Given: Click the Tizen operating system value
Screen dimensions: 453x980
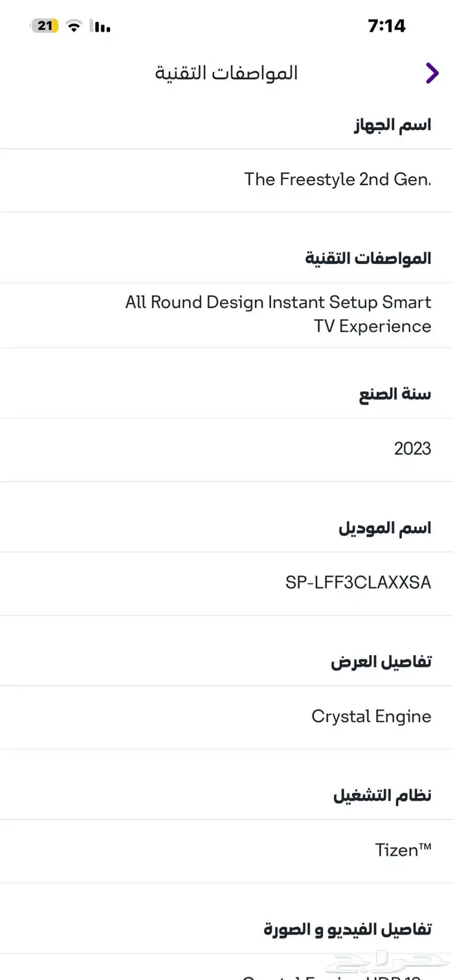Looking at the screenshot, I should tap(403, 850).
